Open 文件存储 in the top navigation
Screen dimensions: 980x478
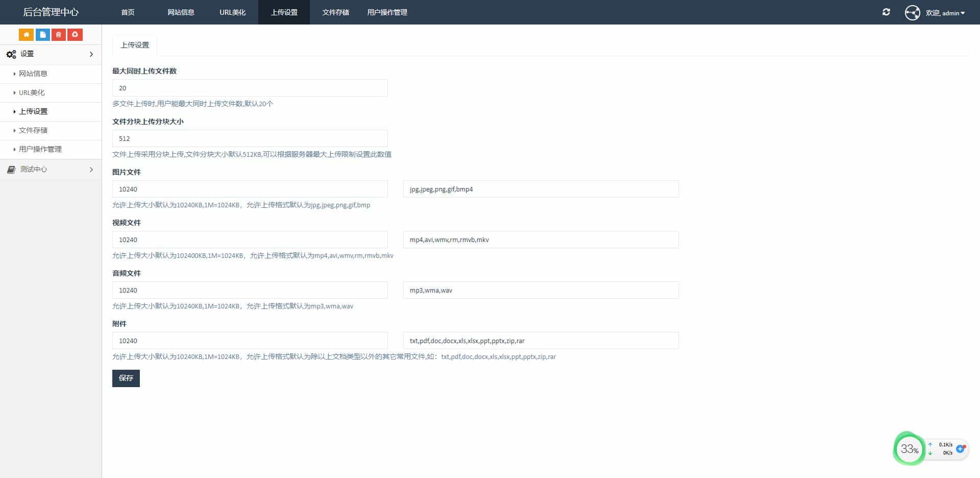pyautogui.click(x=335, y=12)
